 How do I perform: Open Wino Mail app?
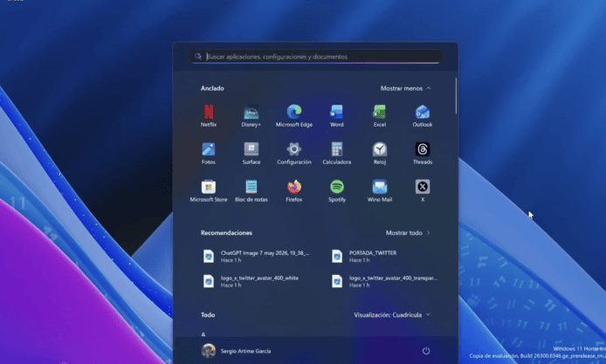tap(380, 190)
